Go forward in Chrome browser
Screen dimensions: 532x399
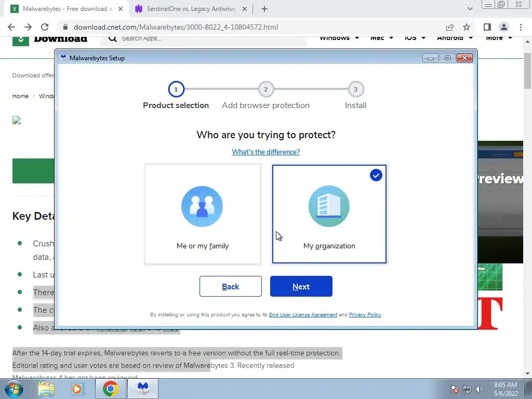[x=28, y=27]
